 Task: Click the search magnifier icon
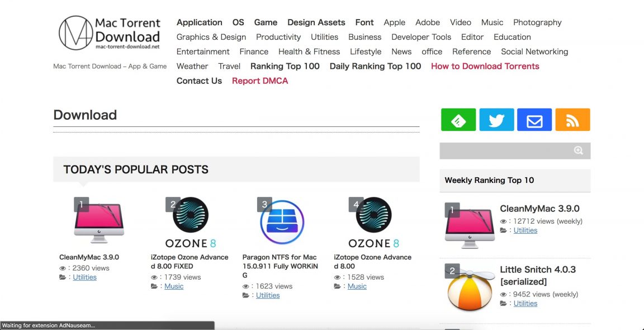click(x=578, y=151)
